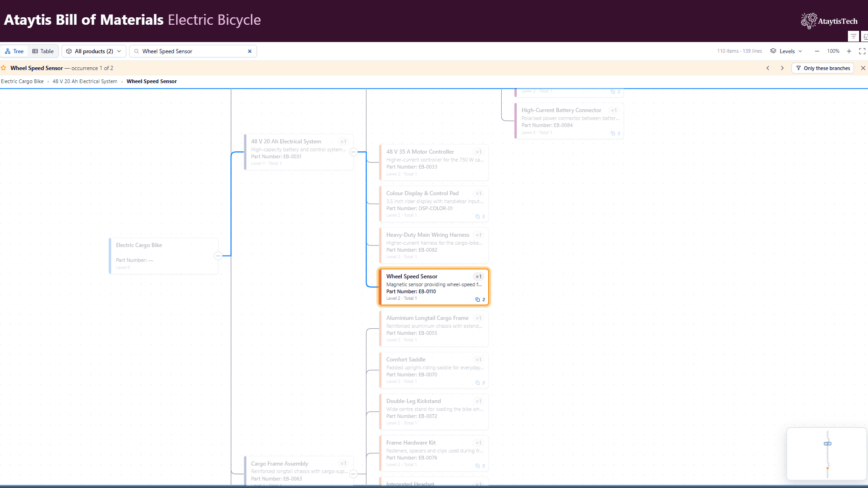Enter fullscreen mode for the diagram

862,51
